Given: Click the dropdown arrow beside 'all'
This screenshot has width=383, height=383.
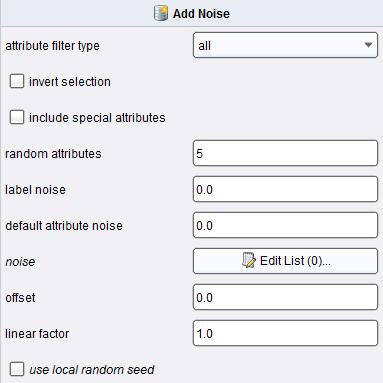Looking at the screenshot, I should (x=368, y=45).
